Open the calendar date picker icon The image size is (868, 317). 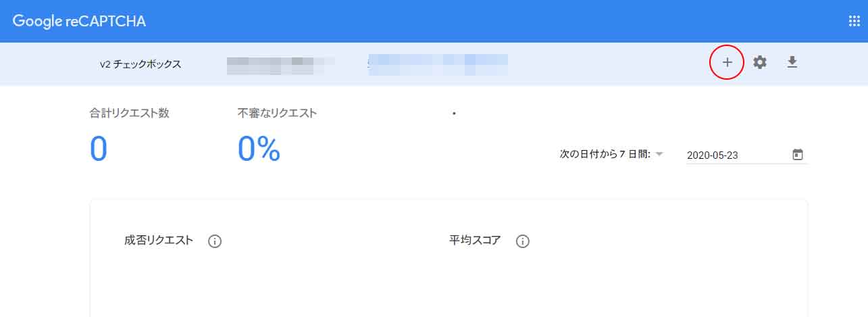pyautogui.click(x=798, y=155)
